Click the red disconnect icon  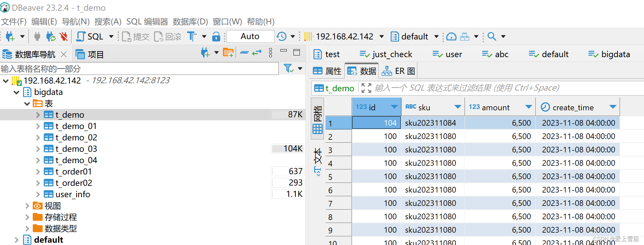coord(63,36)
